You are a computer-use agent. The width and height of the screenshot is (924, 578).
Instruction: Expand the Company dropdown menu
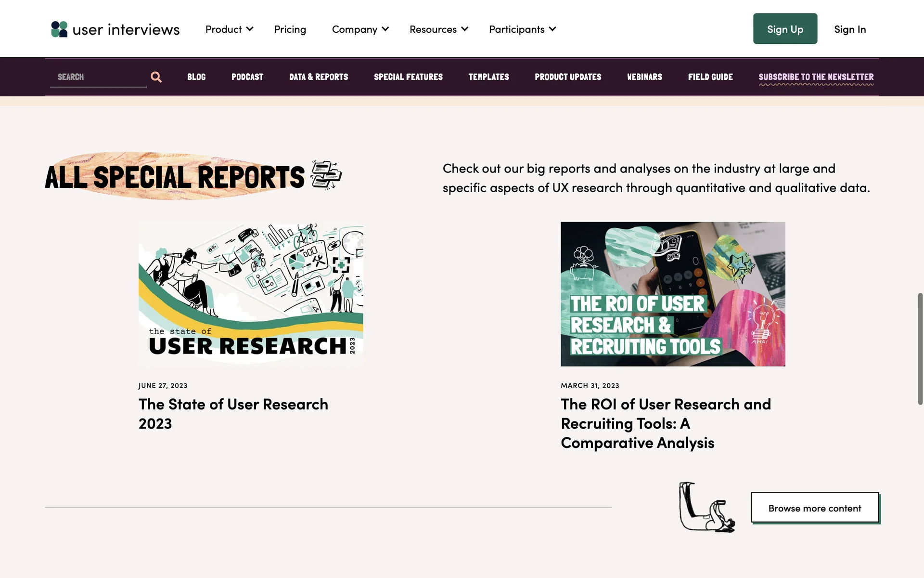tap(360, 29)
